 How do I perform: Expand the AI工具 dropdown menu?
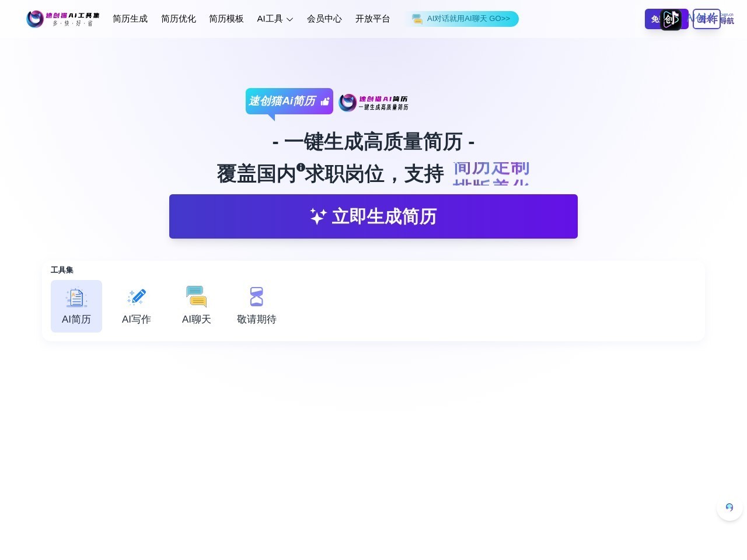[x=275, y=19]
